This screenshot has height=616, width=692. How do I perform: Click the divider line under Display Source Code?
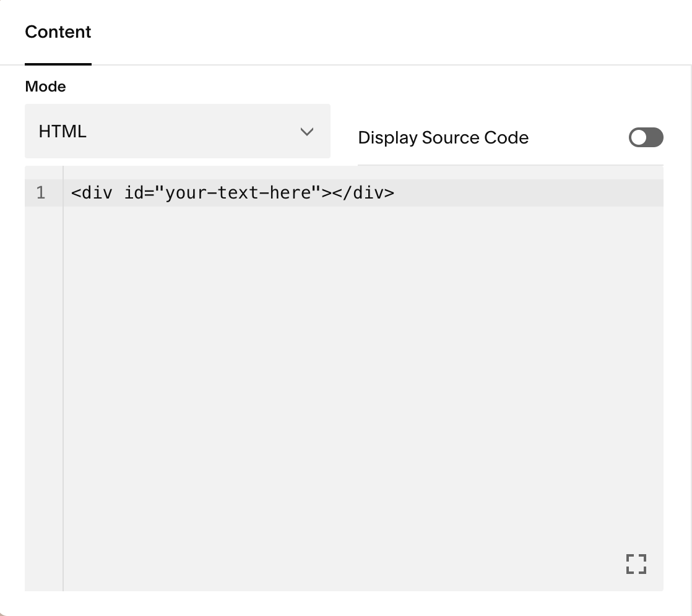pyautogui.click(x=510, y=165)
